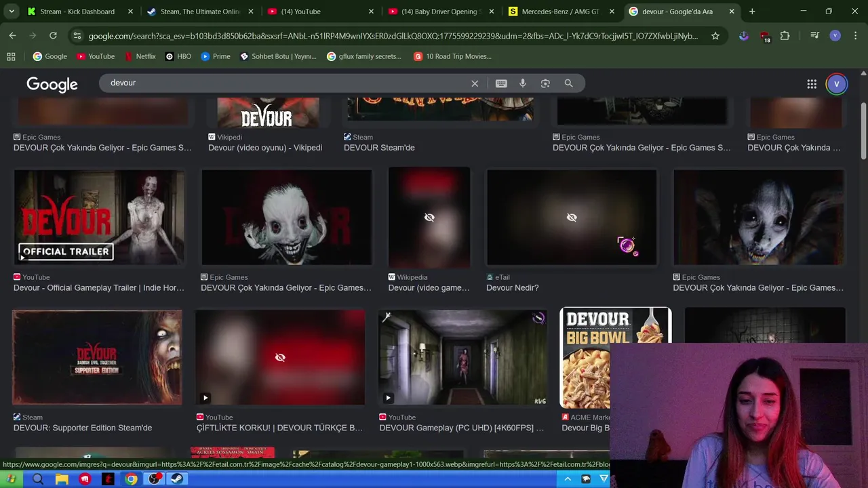Open the Chrome Extensions puzzle icon
Viewport: 868px width, 488px height.
785,36
